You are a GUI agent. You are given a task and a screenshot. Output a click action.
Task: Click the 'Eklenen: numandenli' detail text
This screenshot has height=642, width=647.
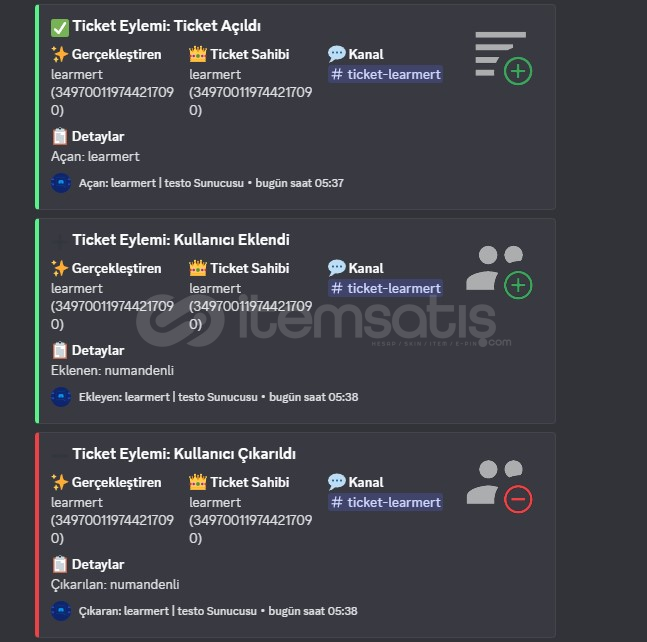(x=112, y=371)
